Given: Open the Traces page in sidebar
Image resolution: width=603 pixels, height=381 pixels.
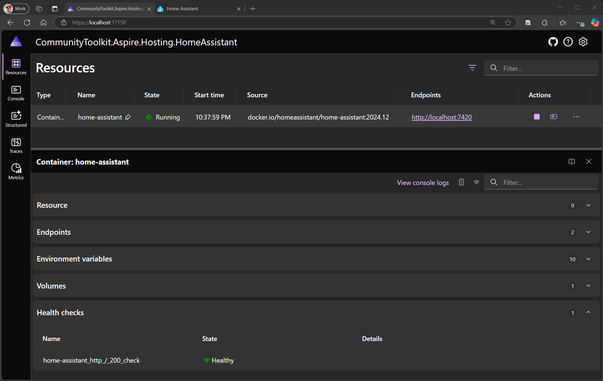Looking at the screenshot, I should point(16,145).
